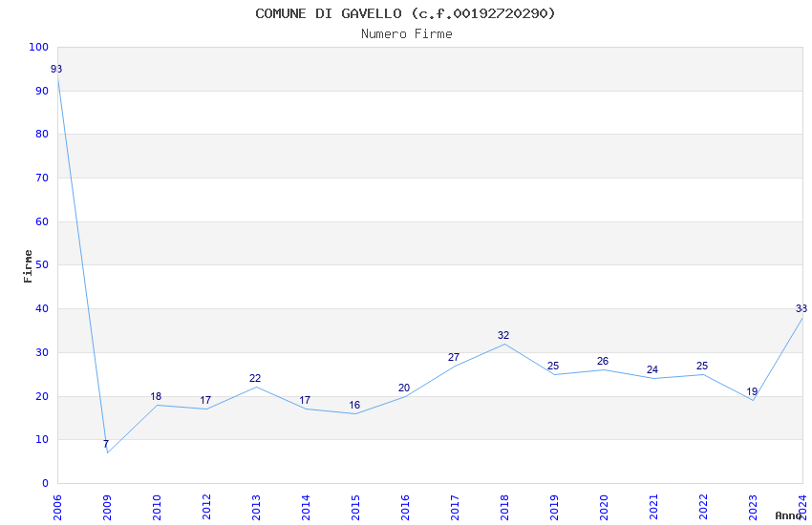Click the data value 27 for 2017

click(454, 357)
